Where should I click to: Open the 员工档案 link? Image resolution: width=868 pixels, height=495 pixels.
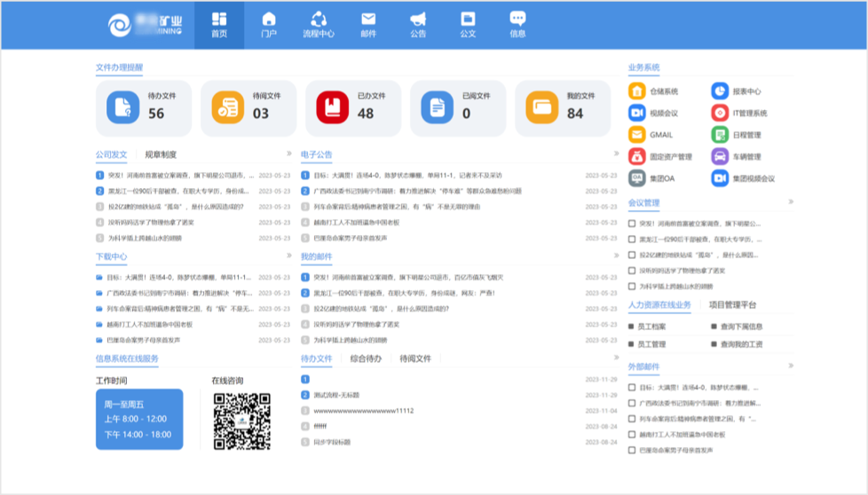651,326
